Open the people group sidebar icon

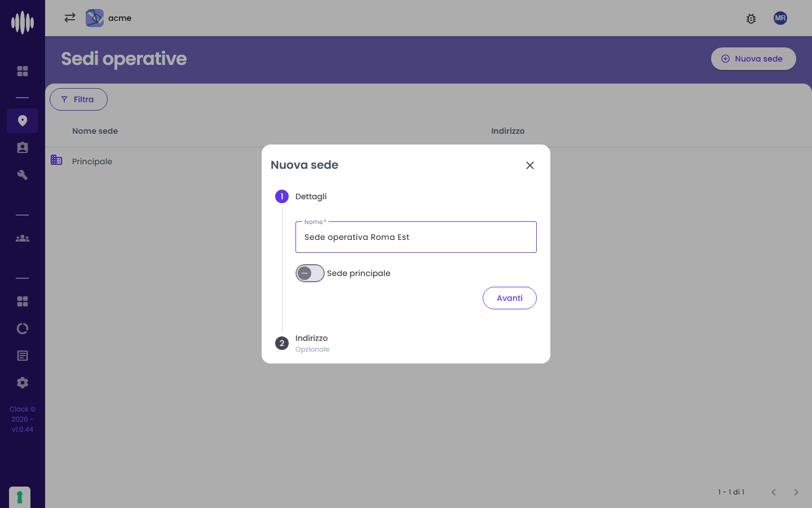[x=23, y=238]
